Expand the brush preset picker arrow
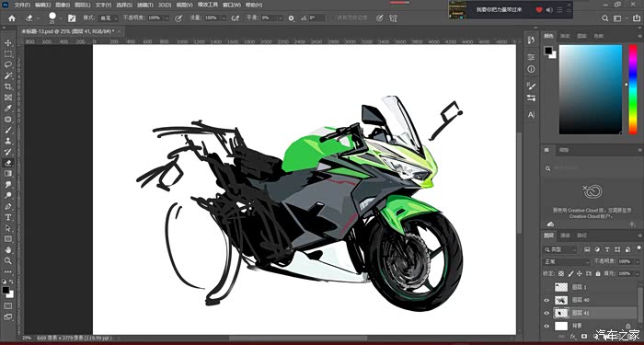This screenshot has height=345, width=644. pos(60,18)
